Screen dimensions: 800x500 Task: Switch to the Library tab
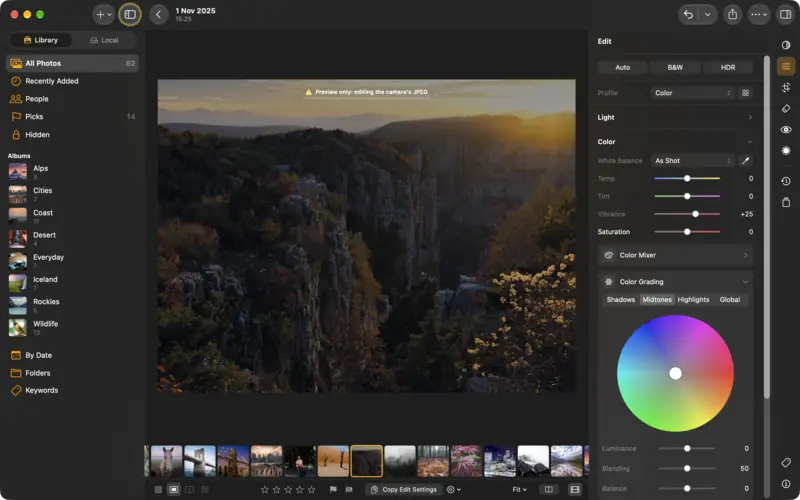pyautogui.click(x=41, y=40)
